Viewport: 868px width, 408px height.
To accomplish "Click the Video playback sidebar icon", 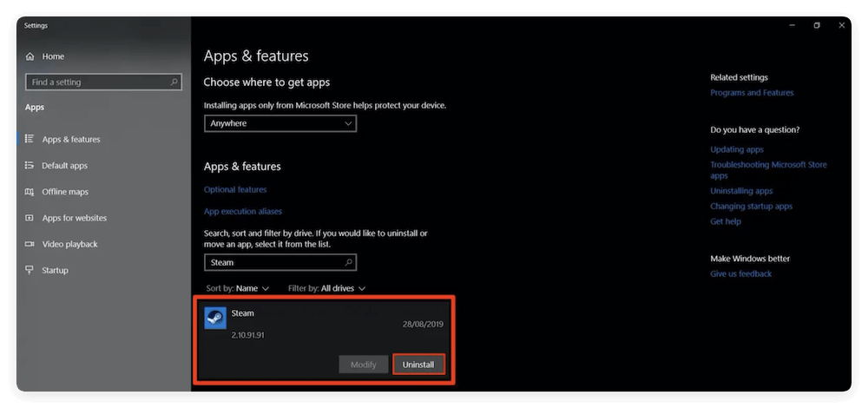I will [30, 244].
